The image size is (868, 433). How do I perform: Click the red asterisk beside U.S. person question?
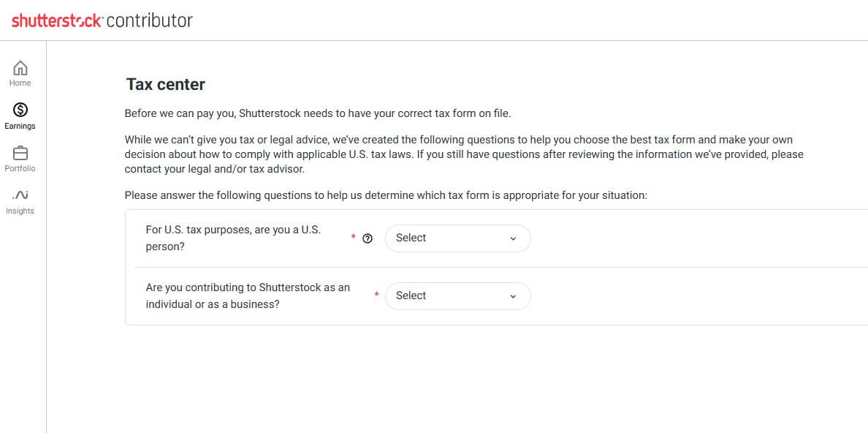click(x=353, y=237)
